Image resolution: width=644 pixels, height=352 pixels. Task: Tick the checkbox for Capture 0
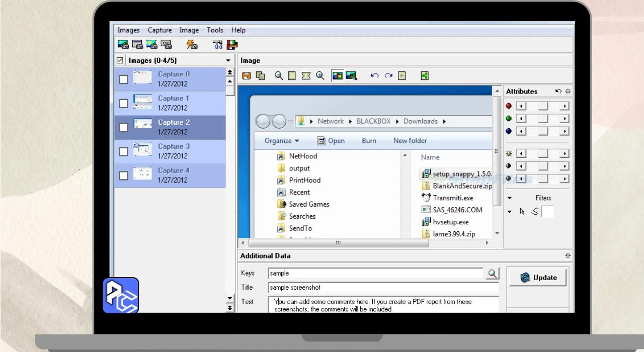click(x=123, y=79)
